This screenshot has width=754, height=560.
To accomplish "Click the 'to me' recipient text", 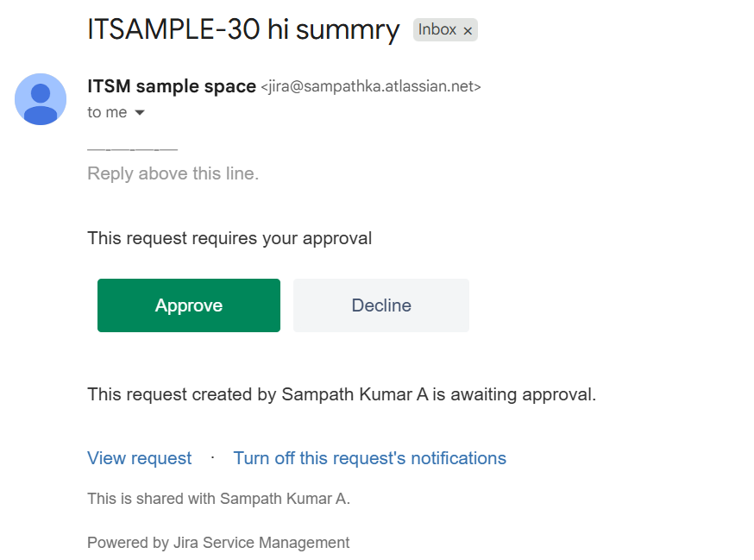I will click(x=107, y=112).
